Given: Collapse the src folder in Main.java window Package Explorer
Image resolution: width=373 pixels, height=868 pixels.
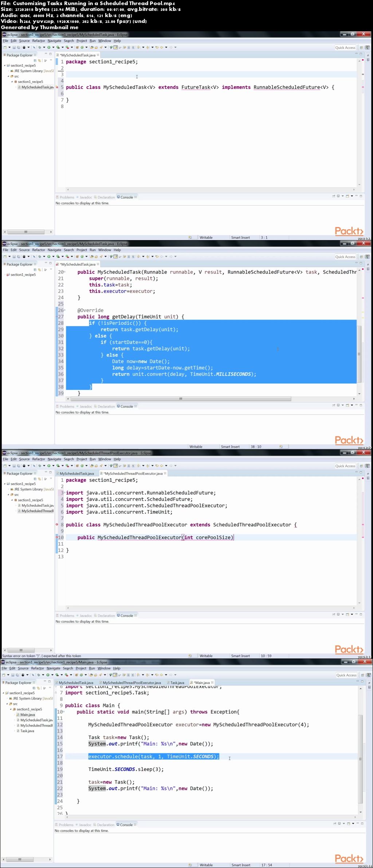Looking at the screenshot, I should [7, 704].
